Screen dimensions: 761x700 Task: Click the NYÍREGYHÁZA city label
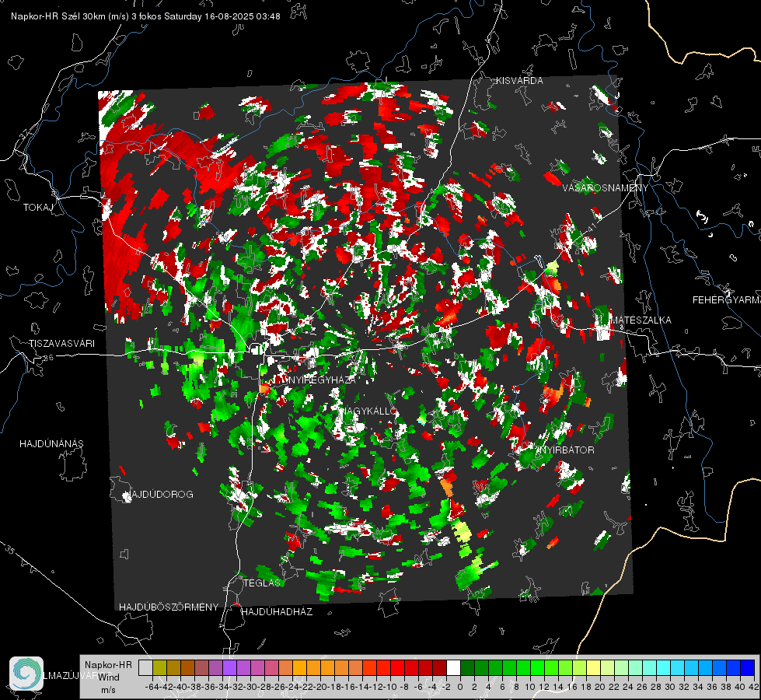tap(321, 380)
